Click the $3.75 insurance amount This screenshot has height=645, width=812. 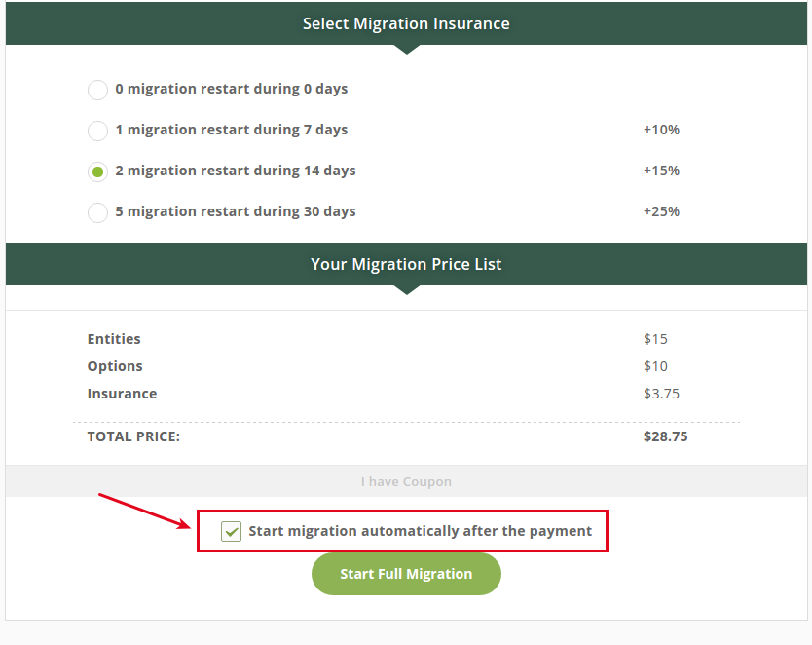pyautogui.click(x=661, y=394)
